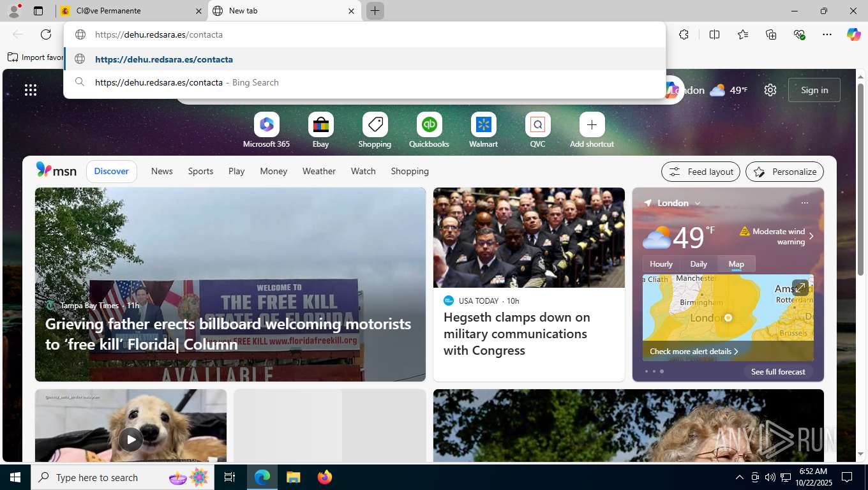Open Settings and more ellipsis
This screenshot has height=490, width=868.
click(x=827, y=34)
